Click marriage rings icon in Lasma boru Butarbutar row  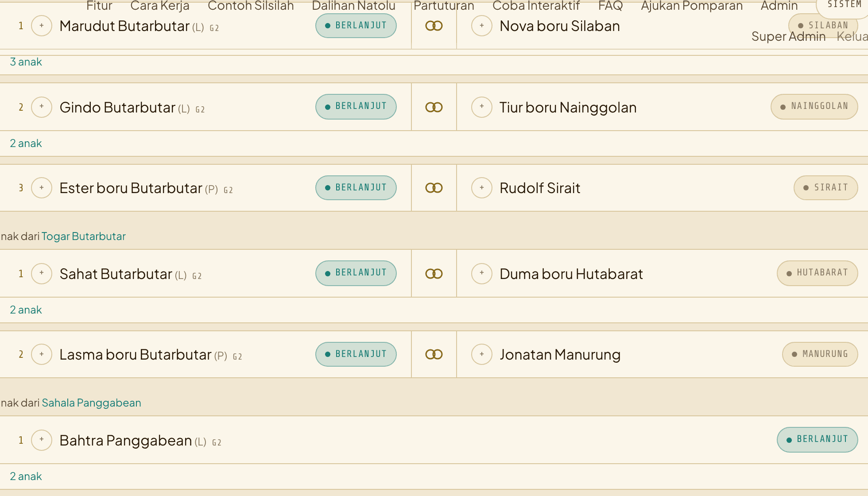(434, 354)
